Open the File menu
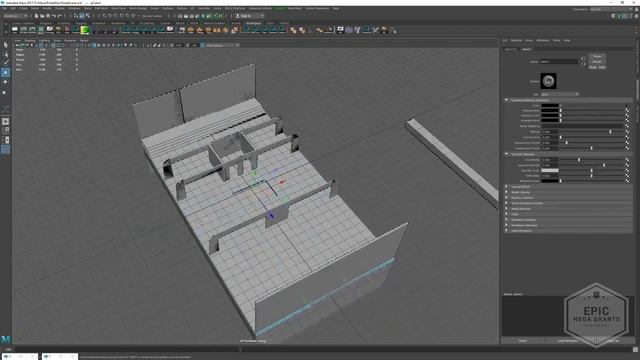This screenshot has width=640, height=360. (5, 8)
